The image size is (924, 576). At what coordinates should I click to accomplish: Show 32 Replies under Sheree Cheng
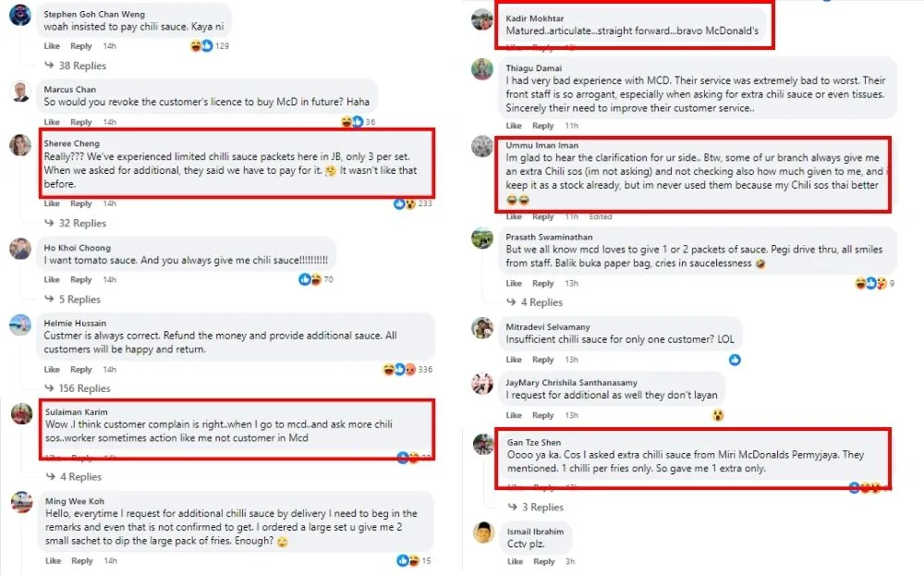tap(81, 223)
